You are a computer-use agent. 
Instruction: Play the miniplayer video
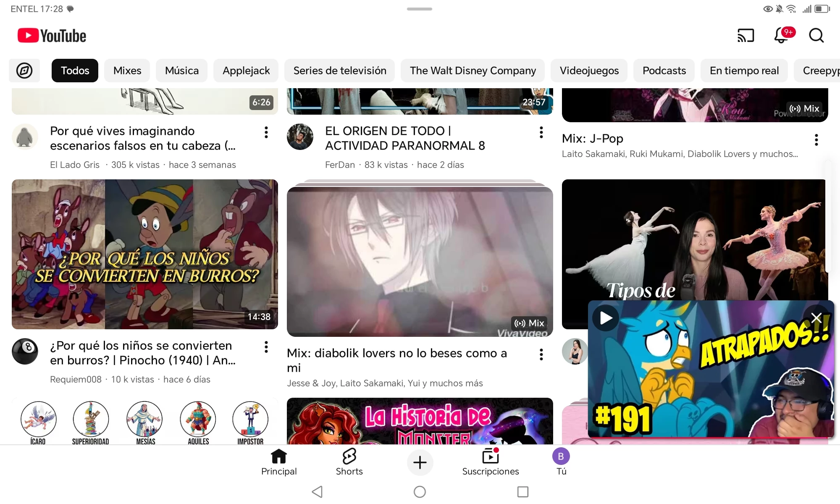pyautogui.click(x=606, y=318)
